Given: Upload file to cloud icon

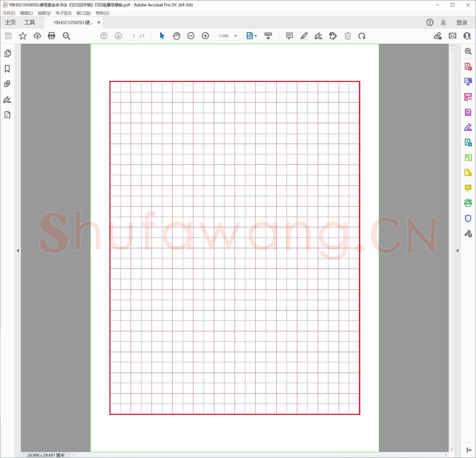Looking at the screenshot, I should pyautogui.click(x=37, y=36).
